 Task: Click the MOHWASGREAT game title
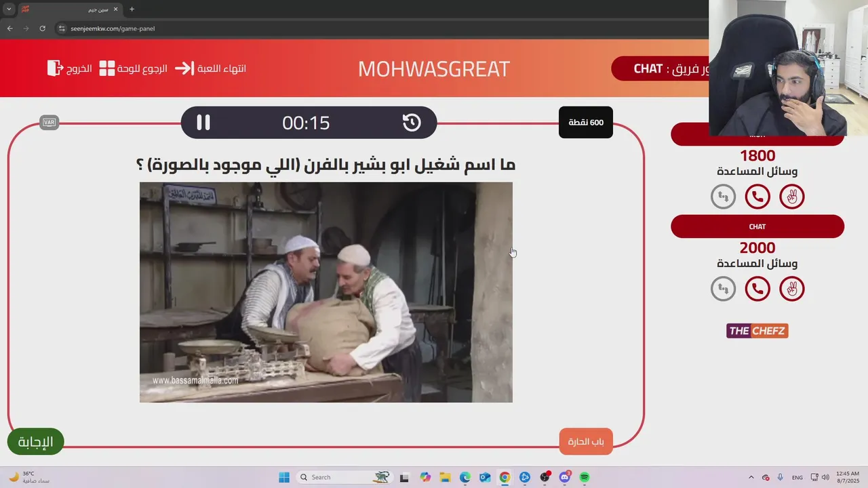[x=433, y=68]
